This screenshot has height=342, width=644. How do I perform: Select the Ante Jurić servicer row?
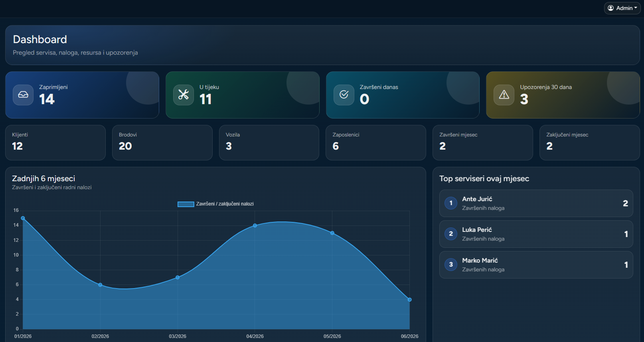[536, 204]
